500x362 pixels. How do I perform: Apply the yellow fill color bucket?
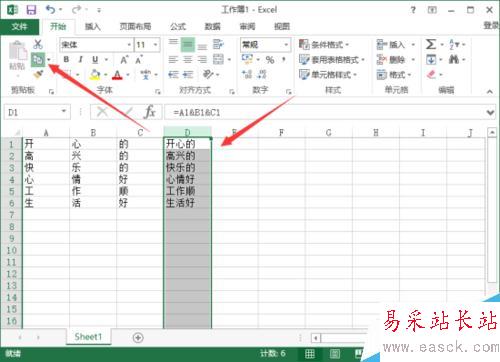tap(95, 74)
